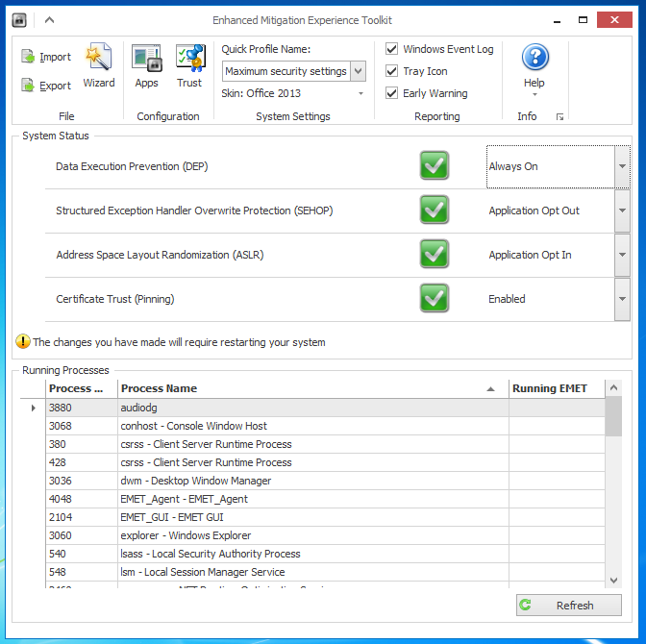
Task: Select the dwm - Desktop Window Manager row
Action: tap(325, 481)
